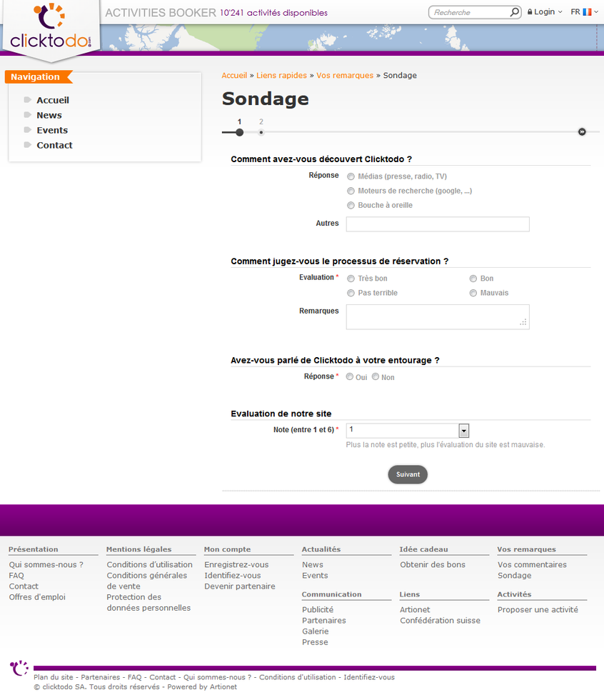Image resolution: width=604 pixels, height=700 pixels.
Task: Click Sondage link under Vos remarques footer
Action: (x=514, y=576)
